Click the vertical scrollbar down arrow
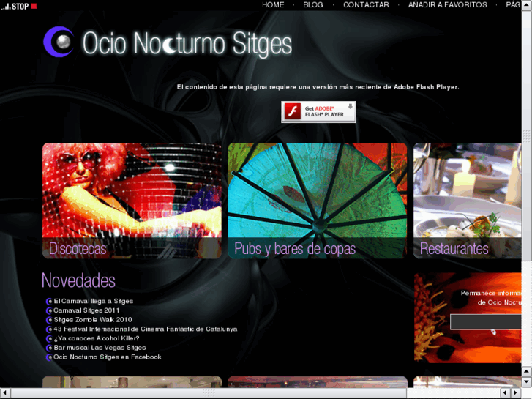This screenshot has height=399, width=532. coord(526,381)
